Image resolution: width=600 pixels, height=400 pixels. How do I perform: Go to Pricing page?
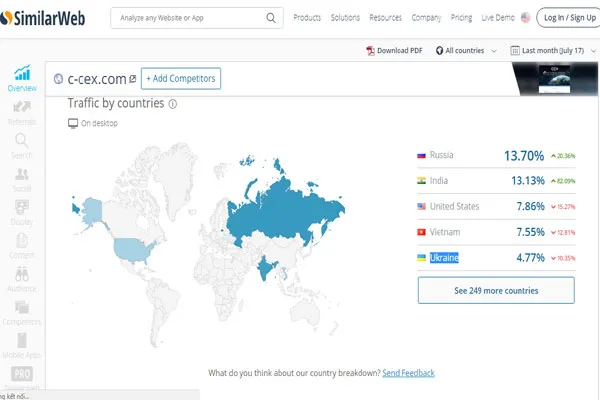tap(461, 18)
